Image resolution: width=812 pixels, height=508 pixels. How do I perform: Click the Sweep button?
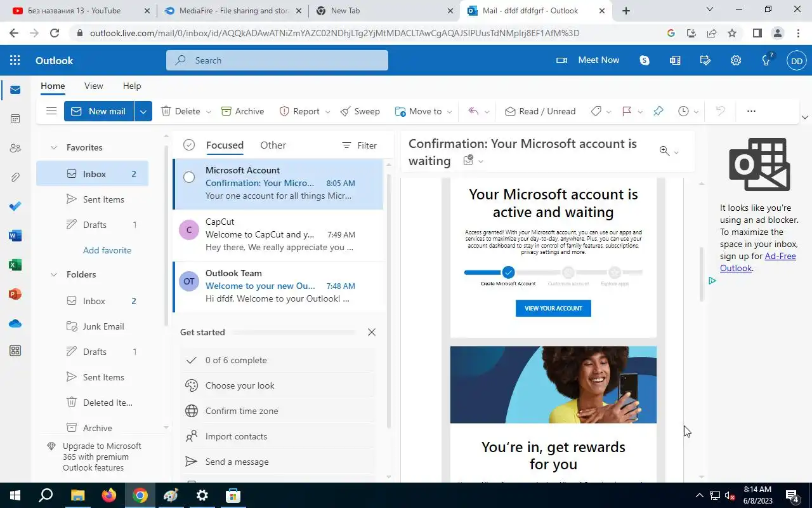coord(360,111)
